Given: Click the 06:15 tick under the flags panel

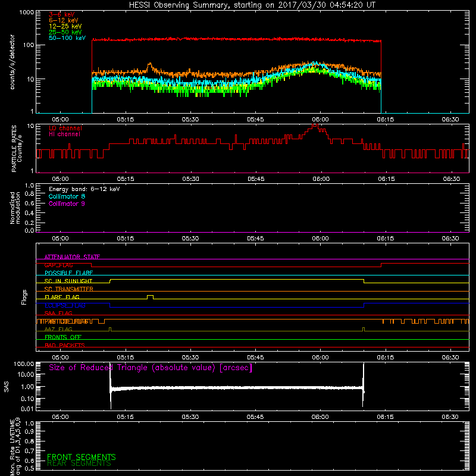Looking at the screenshot, I should pos(386,358).
